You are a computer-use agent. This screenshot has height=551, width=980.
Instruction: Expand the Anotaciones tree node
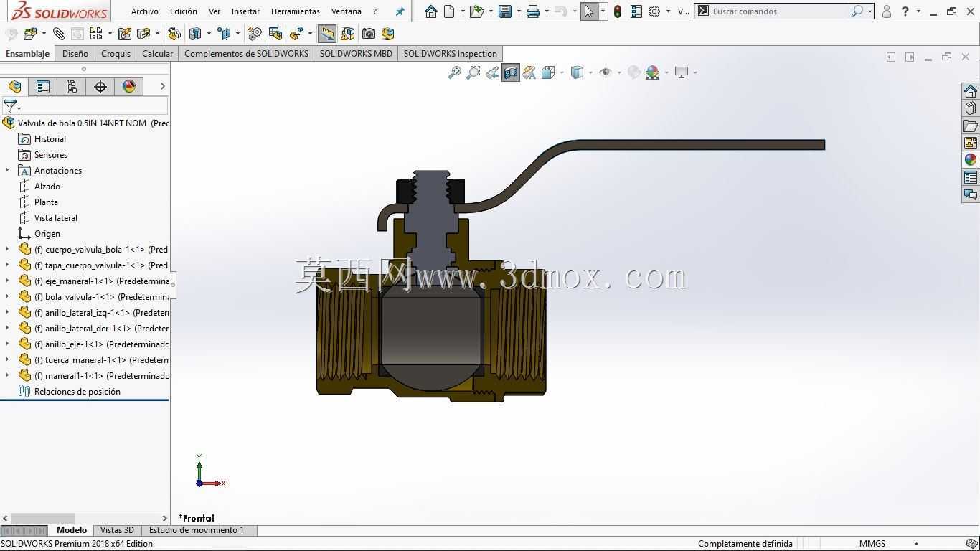[7, 171]
